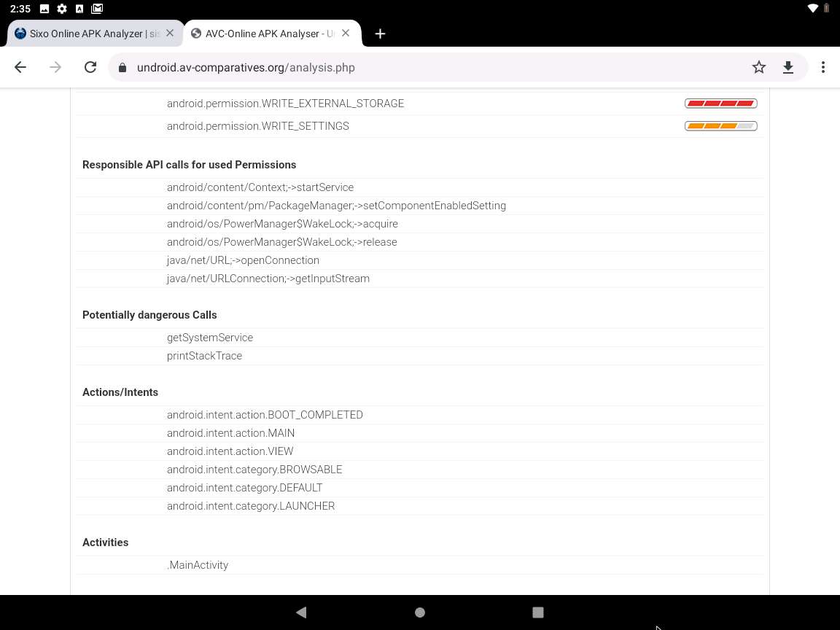This screenshot has width=840, height=630.
Task: Click the .MainActivity entry
Action: click(x=198, y=565)
